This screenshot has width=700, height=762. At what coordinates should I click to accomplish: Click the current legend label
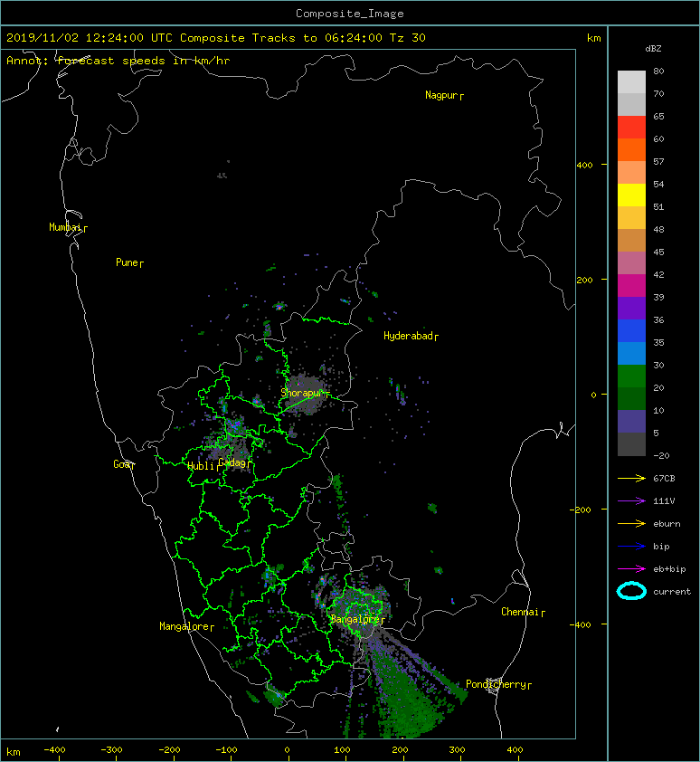pos(672,592)
